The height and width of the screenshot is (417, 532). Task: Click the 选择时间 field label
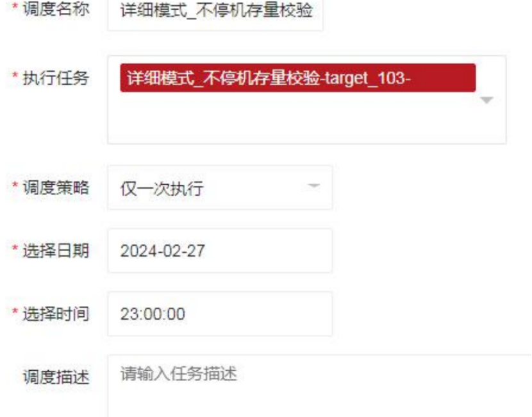pyautogui.click(x=56, y=314)
